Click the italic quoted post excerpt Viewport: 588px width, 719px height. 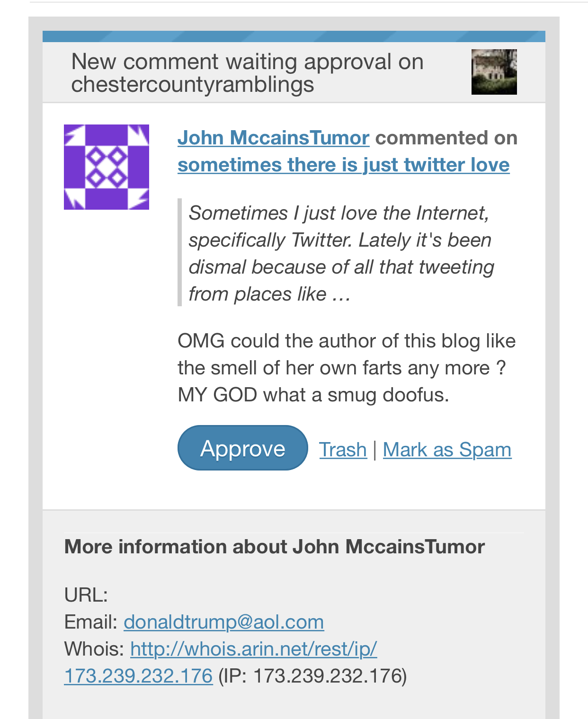(x=340, y=253)
